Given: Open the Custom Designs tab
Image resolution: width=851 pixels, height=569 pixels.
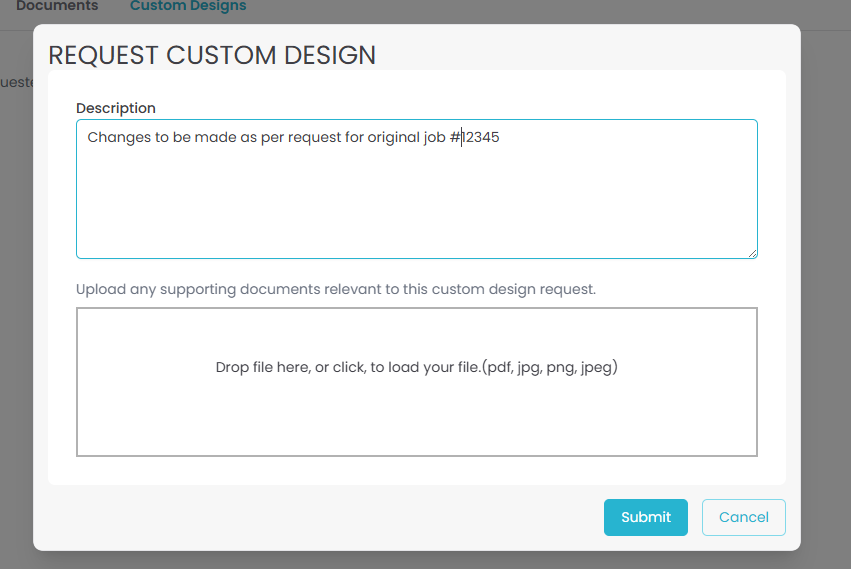Looking at the screenshot, I should 188,7.
